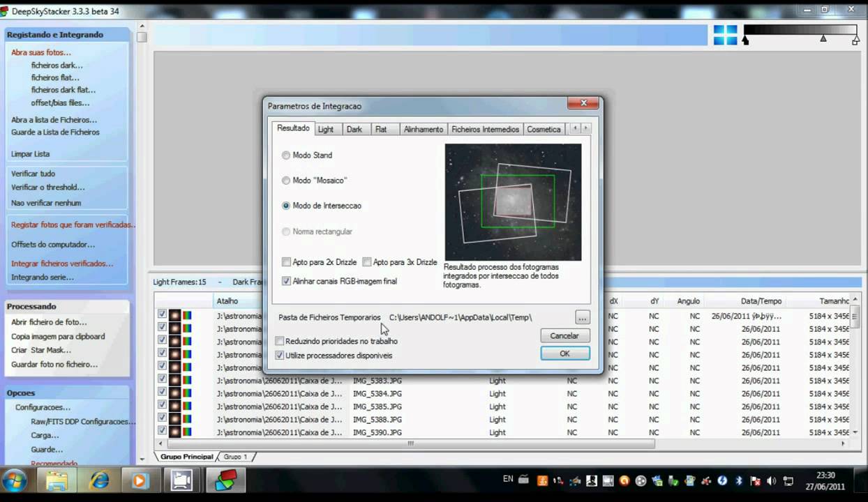Check Reduzindo prioridades no trabalho
Viewport: 868px width, 502px height.
[x=280, y=341]
